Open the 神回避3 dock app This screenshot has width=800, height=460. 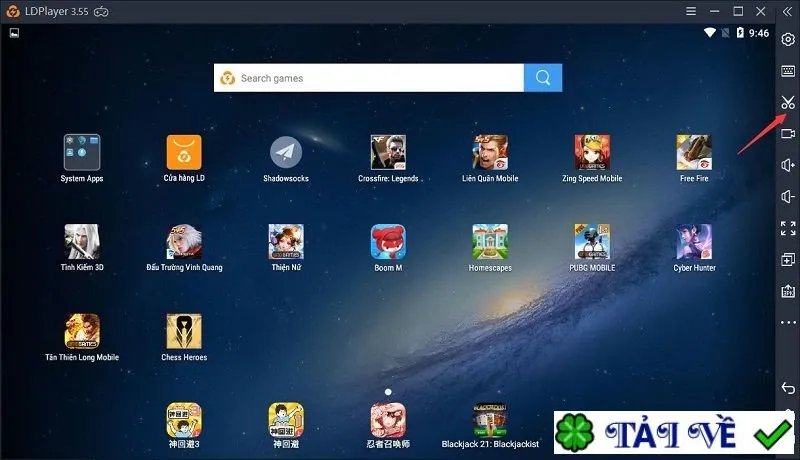(184, 420)
